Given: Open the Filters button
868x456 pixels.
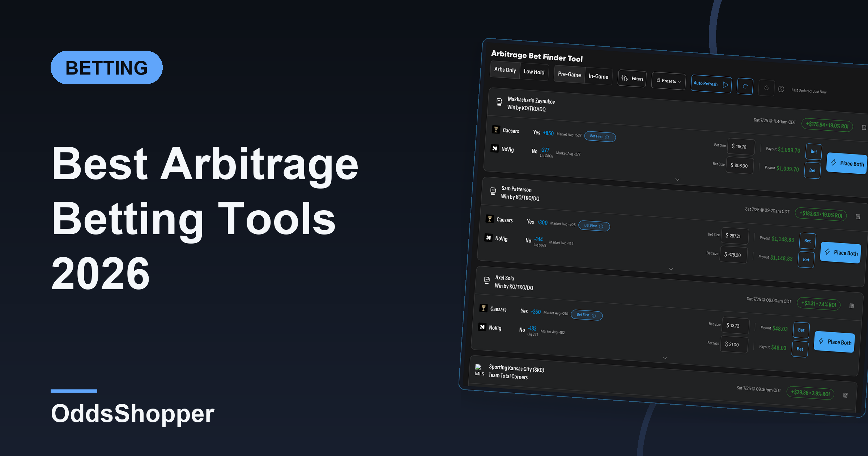Looking at the screenshot, I should coord(632,79).
